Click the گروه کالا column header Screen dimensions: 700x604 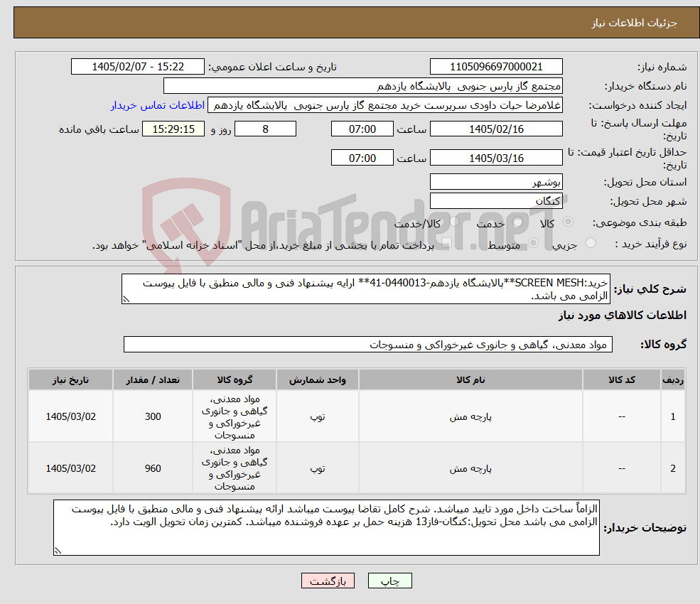tap(235, 380)
